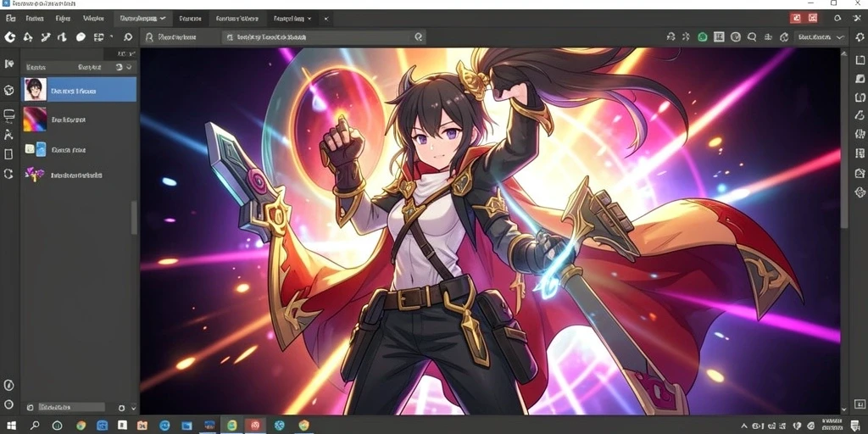868x434 pixels.
Task: Toggle the second red square button
Action: (x=813, y=19)
